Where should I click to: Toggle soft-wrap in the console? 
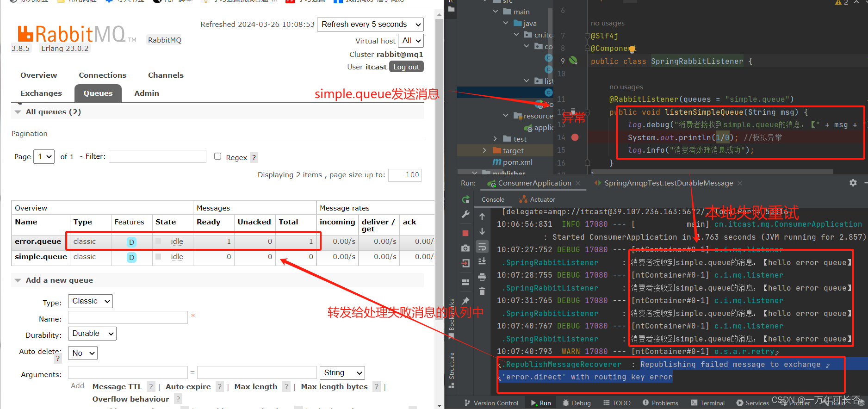(x=482, y=247)
